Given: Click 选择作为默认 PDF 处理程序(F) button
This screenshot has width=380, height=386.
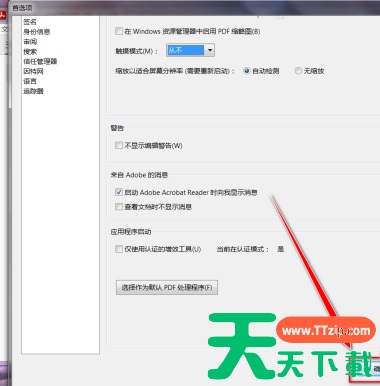Looking at the screenshot, I should coord(167,287).
